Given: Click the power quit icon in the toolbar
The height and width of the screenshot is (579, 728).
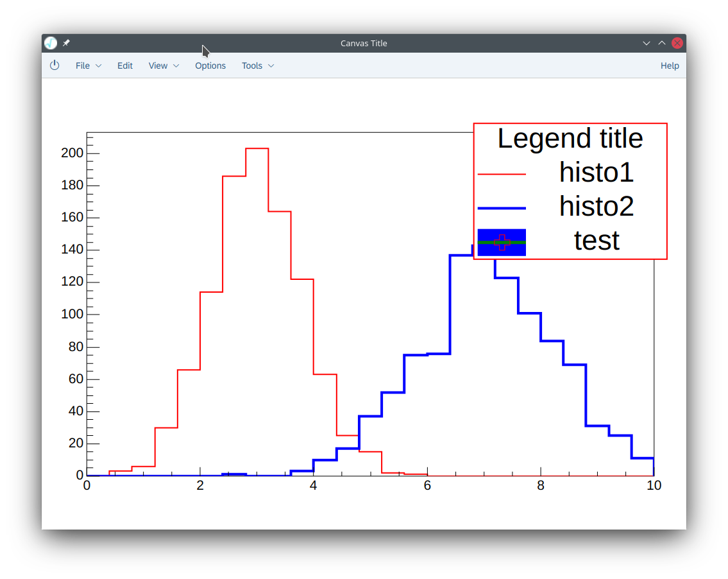Looking at the screenshot, I should pos(55,65).
